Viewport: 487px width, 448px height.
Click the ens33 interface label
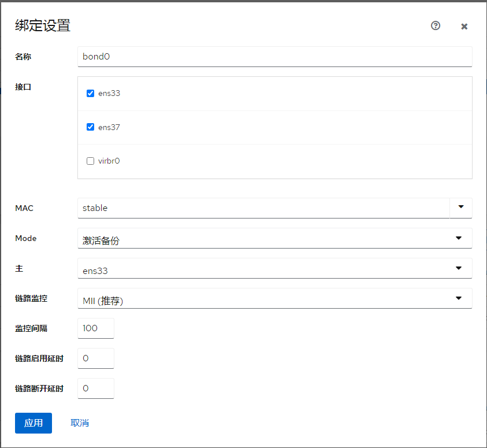pyautogui.click(x=109, y=93)
